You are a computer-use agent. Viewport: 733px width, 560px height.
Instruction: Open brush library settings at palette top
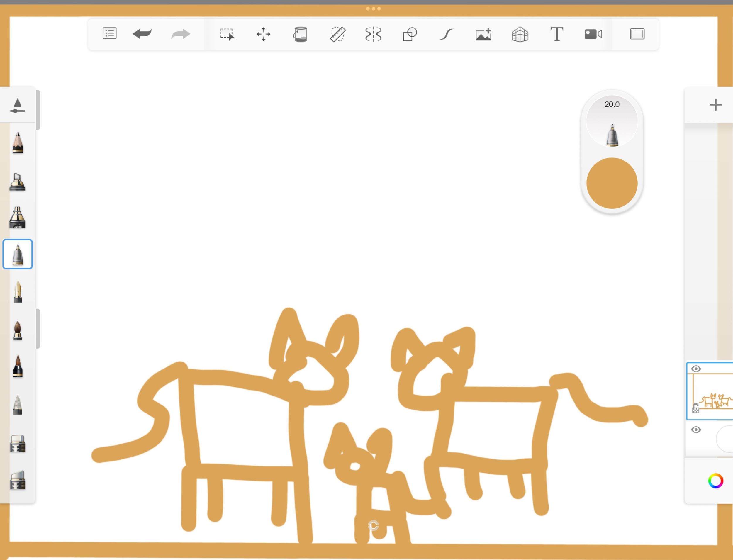pos(18,105)
